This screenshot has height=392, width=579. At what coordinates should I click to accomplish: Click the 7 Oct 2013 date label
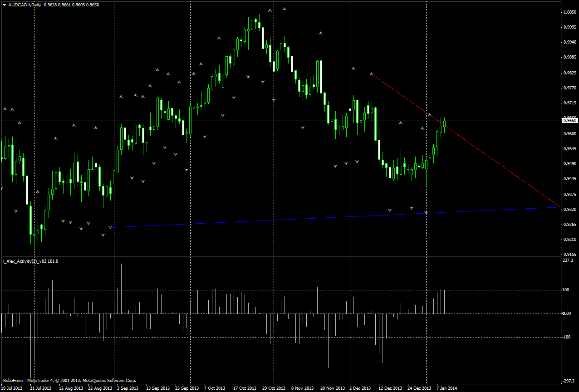(x=215, y=388)
